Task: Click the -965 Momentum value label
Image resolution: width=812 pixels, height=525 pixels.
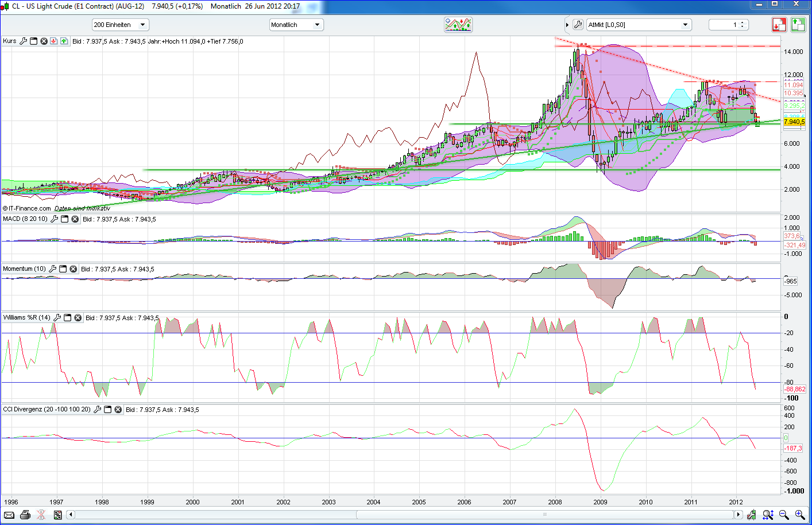Action: [x=791, y=281]
